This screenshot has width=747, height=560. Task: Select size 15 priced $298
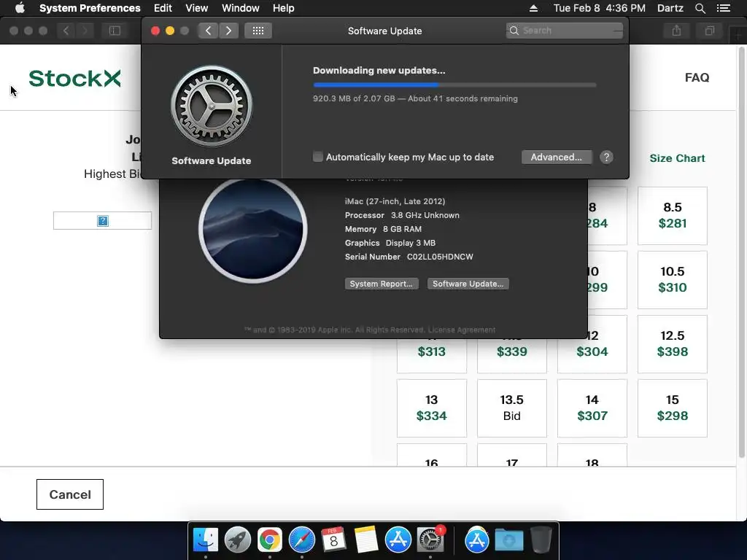pos(672,408)
